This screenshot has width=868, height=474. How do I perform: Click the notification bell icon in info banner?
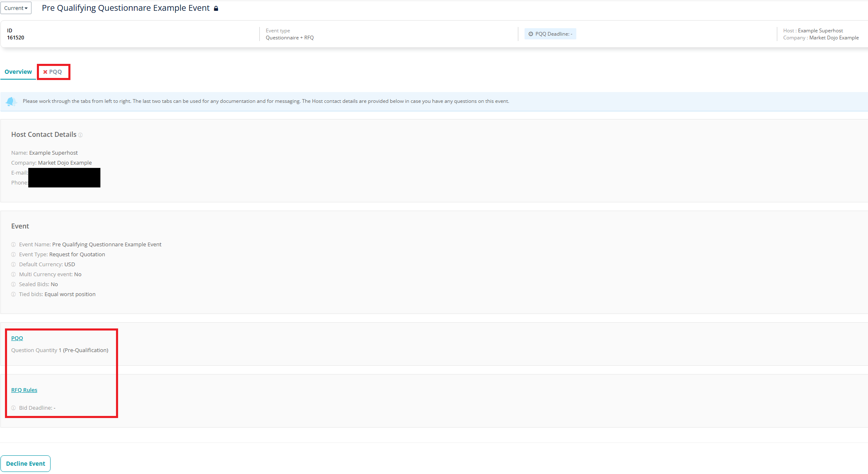pyautogui.click(x=11, y=101)
